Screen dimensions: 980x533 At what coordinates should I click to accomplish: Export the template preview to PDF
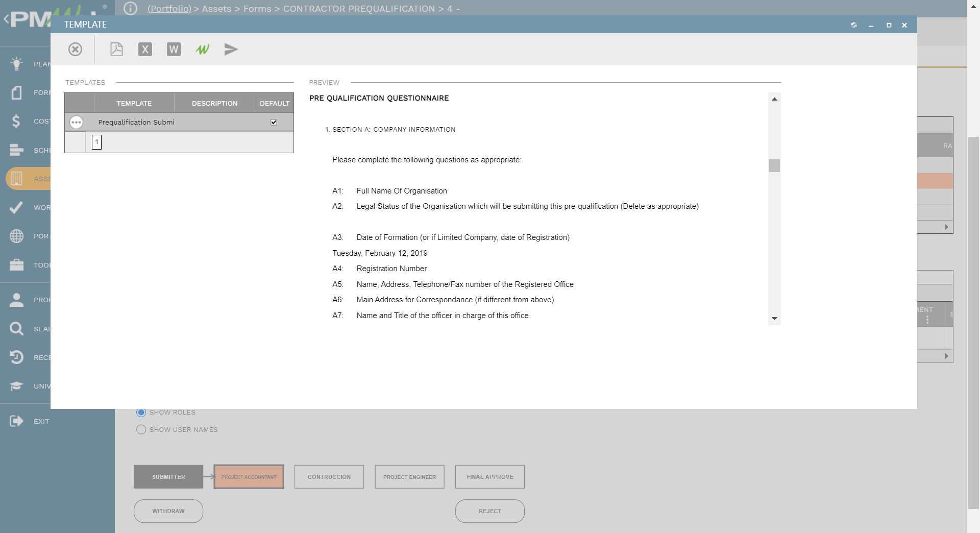point(116,49)
